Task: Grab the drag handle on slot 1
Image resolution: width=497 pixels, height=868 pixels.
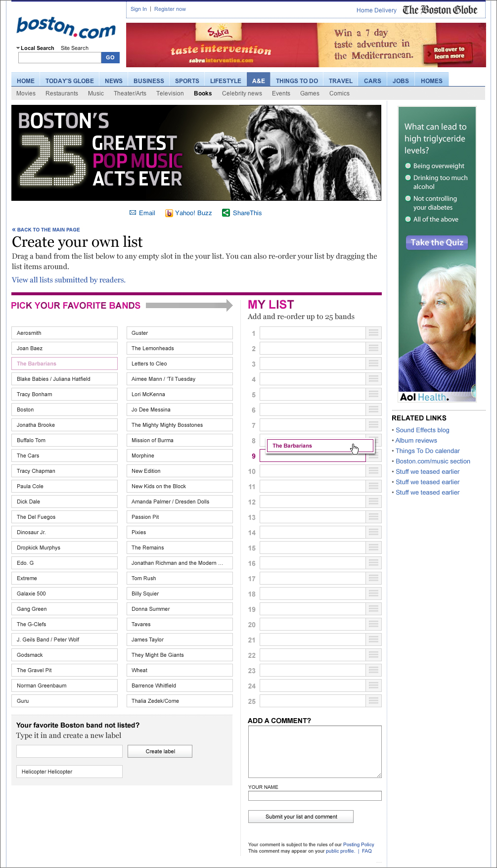Action: click(373, 333)
